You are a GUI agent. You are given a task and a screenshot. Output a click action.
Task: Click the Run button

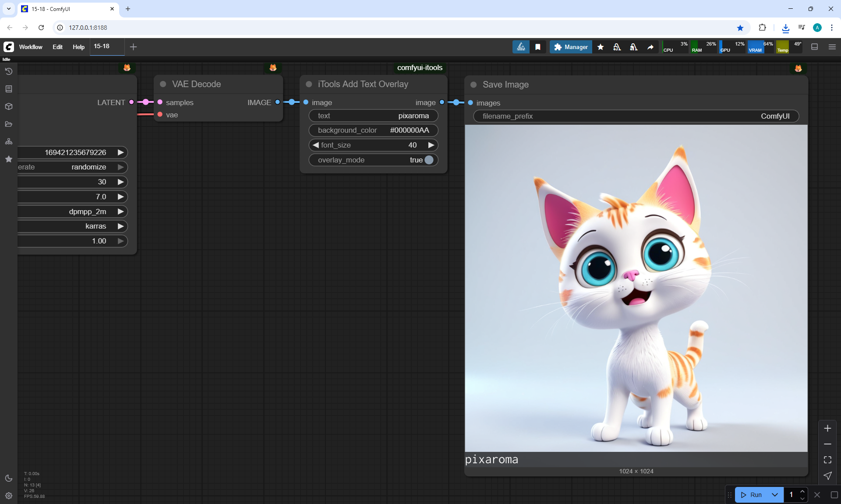coord(752,495)
